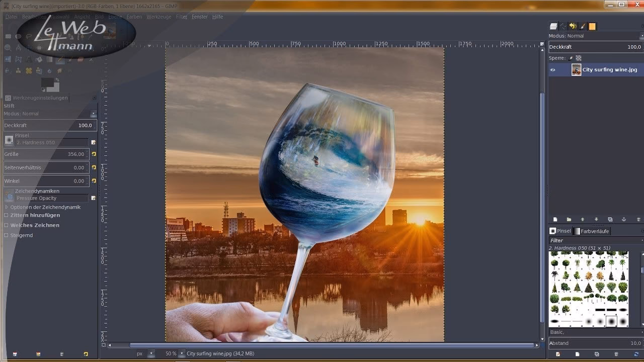Open the Hilfe menu
644x362 pixels.
tap(217, 17)
